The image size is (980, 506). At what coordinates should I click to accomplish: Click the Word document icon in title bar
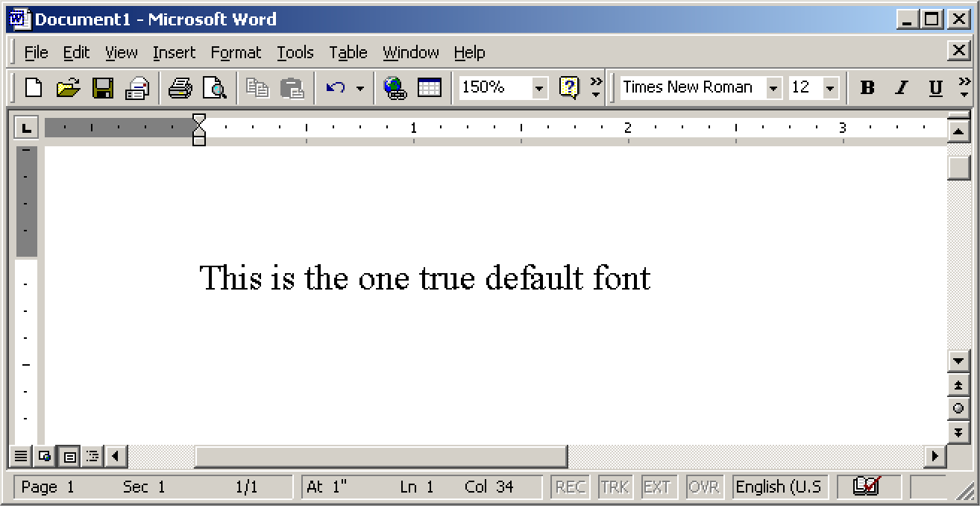coord(20,19)
